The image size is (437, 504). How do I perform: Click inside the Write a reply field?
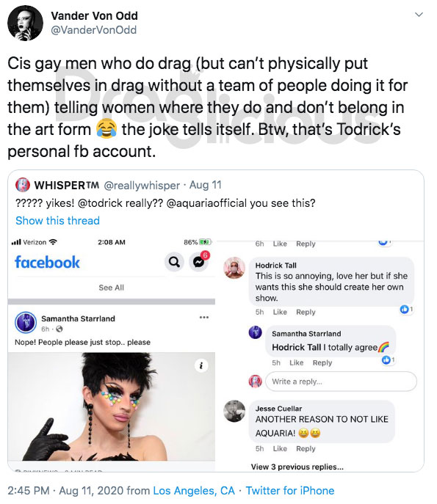(x=341, y=381)
